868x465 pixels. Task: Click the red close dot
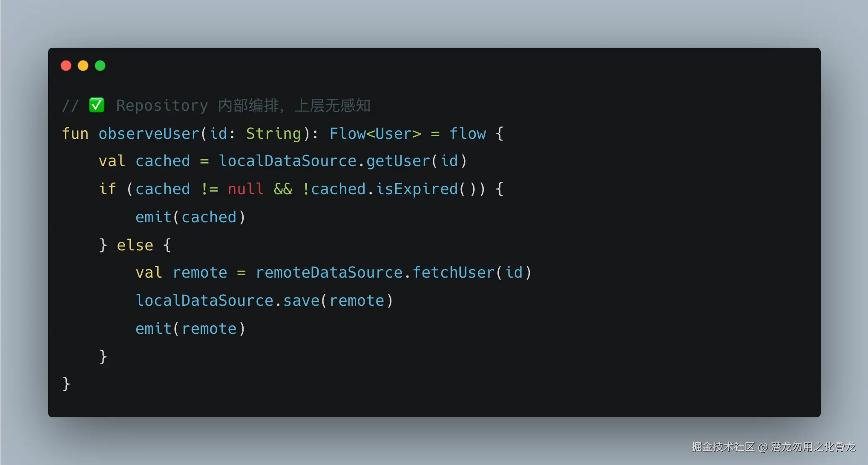click(x=66, y=66)
